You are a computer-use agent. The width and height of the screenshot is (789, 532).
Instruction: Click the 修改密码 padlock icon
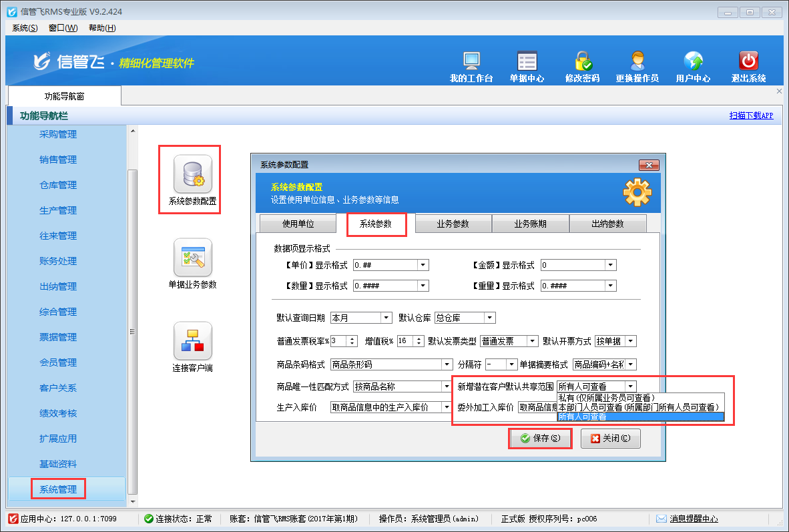[x=582, y=62]
